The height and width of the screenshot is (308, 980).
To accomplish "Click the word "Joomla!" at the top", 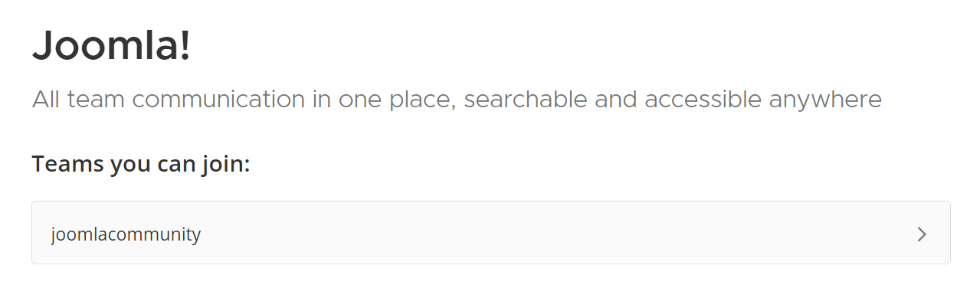I will tap(111, 46).
